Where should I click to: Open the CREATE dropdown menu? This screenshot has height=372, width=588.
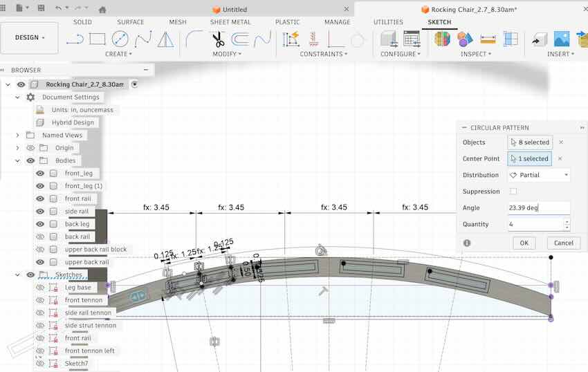coord(118,54)
